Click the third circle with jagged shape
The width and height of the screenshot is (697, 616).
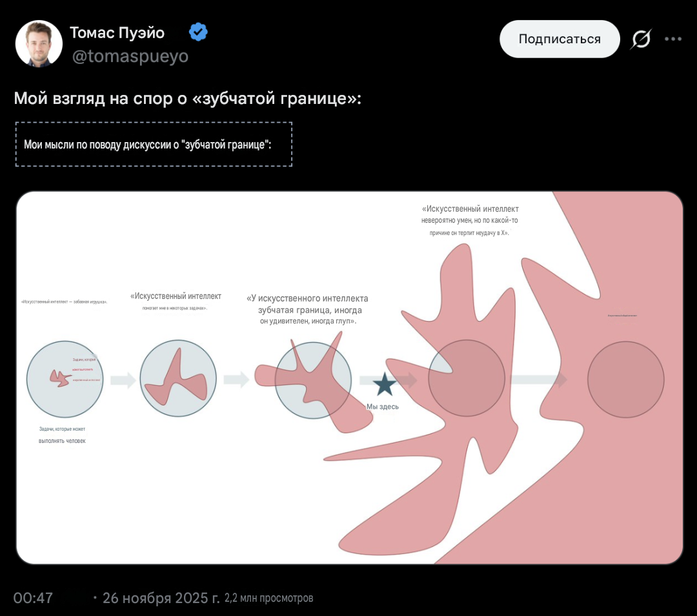pyautogui.click(x=313, y=380)
